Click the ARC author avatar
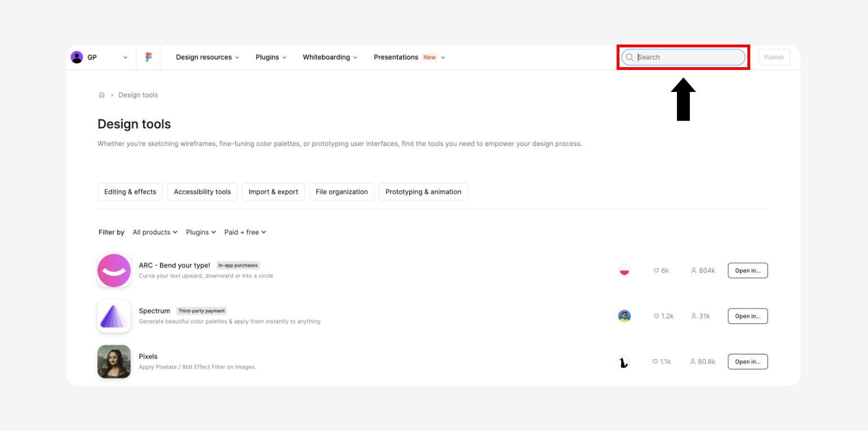Viewport: 868px width, 431px height. coord(624,271)
